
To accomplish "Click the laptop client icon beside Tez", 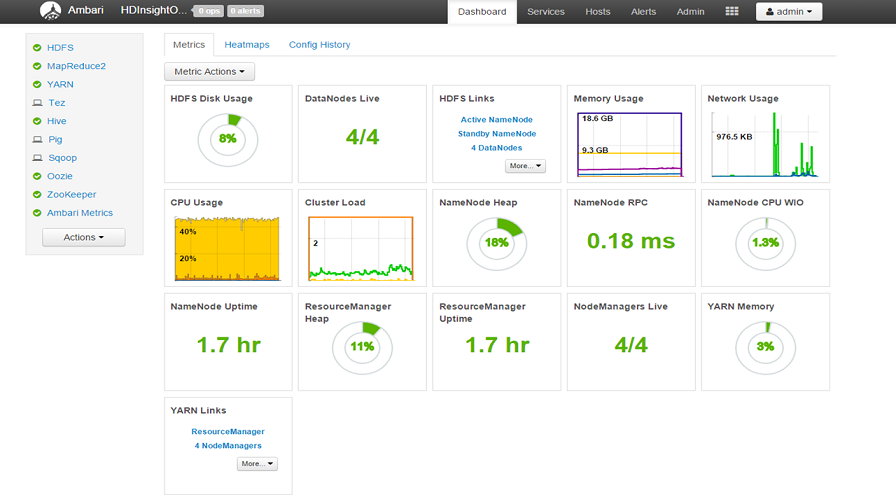I will click(38, 103).
